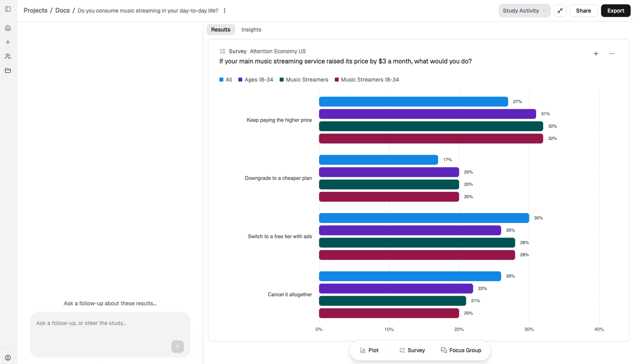Toggle the sidebar panel icon

click(8, 9)
